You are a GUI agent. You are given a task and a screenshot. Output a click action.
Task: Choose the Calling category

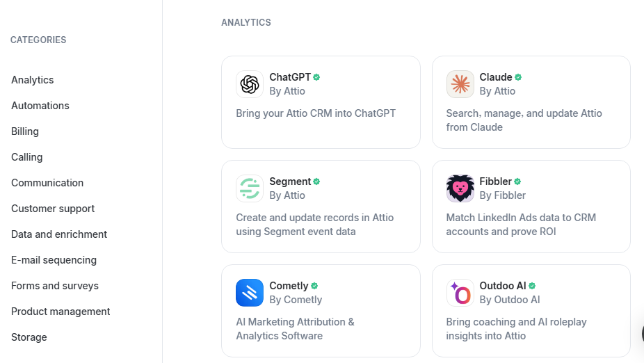tap(26, 157)
